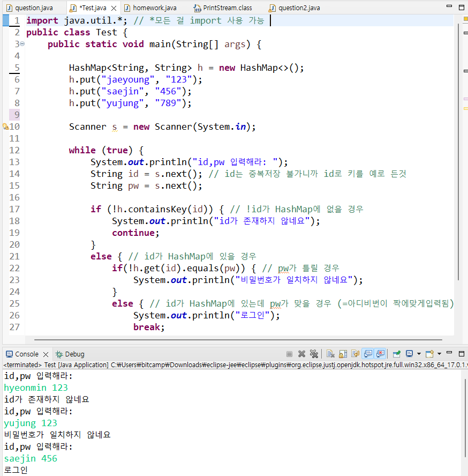The width and height of the screenshot is (468, 476).
Task: Switch to question.java editor tab
Action: 34,8
